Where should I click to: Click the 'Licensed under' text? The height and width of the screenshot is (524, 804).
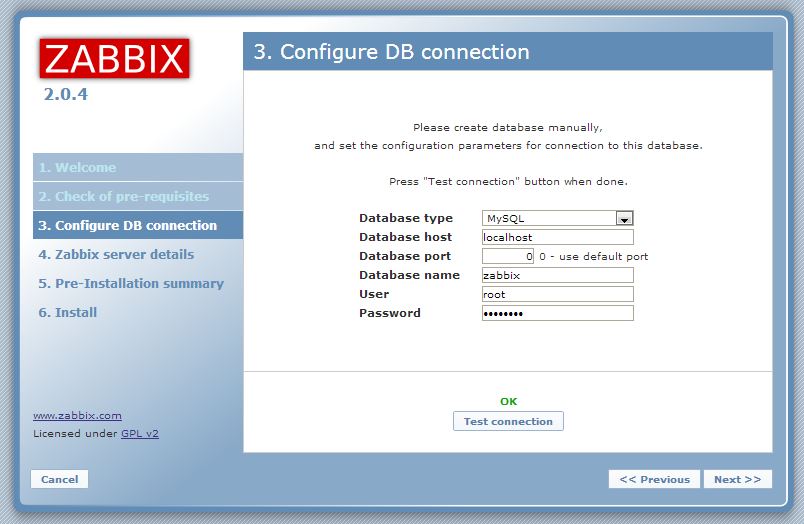pyautogui.click(x=75, y=434)
